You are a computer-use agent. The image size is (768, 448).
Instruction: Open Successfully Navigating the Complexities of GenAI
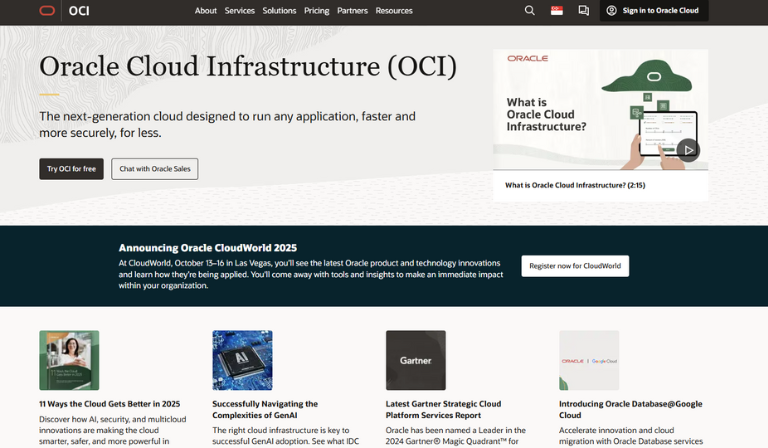coord(265,409)
